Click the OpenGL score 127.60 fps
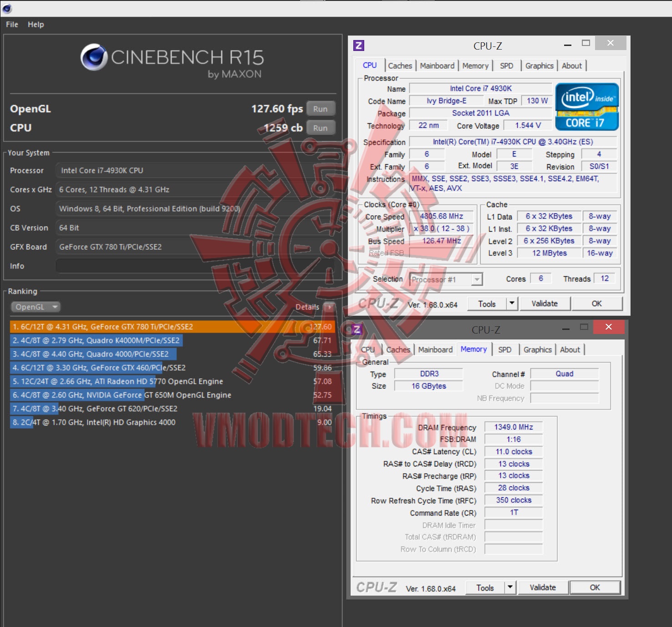Image resolution: width=672 pixels, height=627 pixels. 277,109
